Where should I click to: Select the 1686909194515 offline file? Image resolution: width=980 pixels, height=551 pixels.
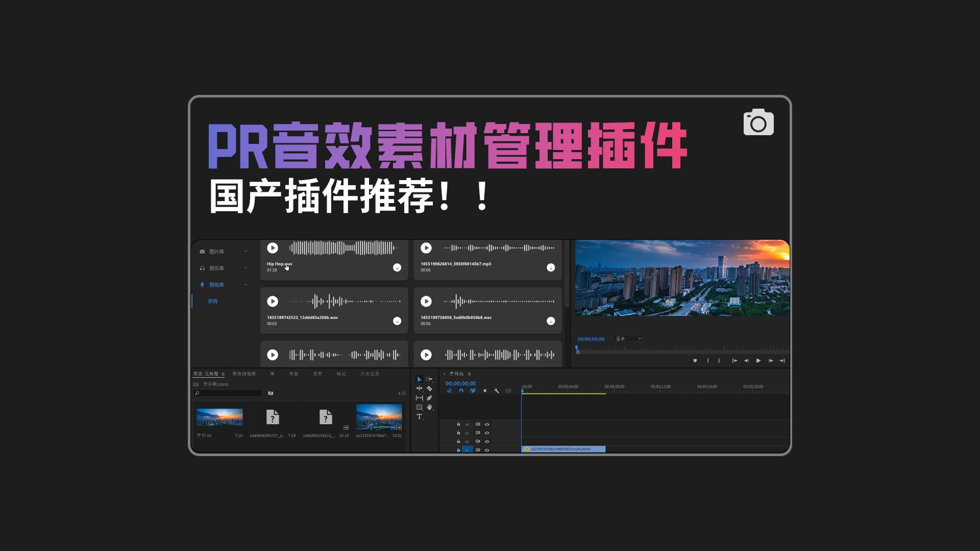[x=326, y=417]
